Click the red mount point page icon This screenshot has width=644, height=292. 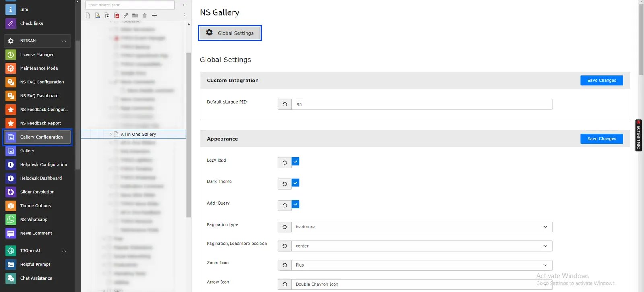pos(117,16)
